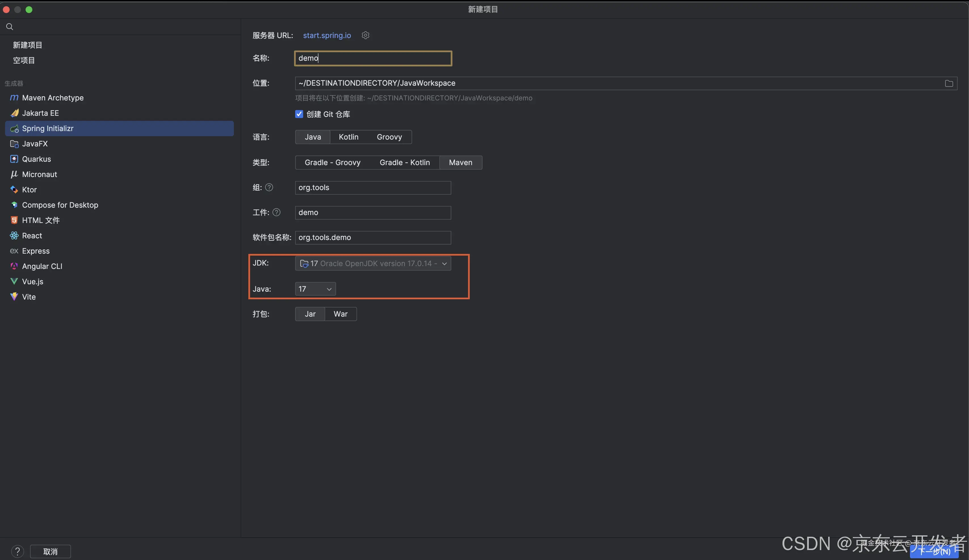Screen dimensions: 969x560
Task: Click the Jakarta EE icon
Action: (14, 113)
